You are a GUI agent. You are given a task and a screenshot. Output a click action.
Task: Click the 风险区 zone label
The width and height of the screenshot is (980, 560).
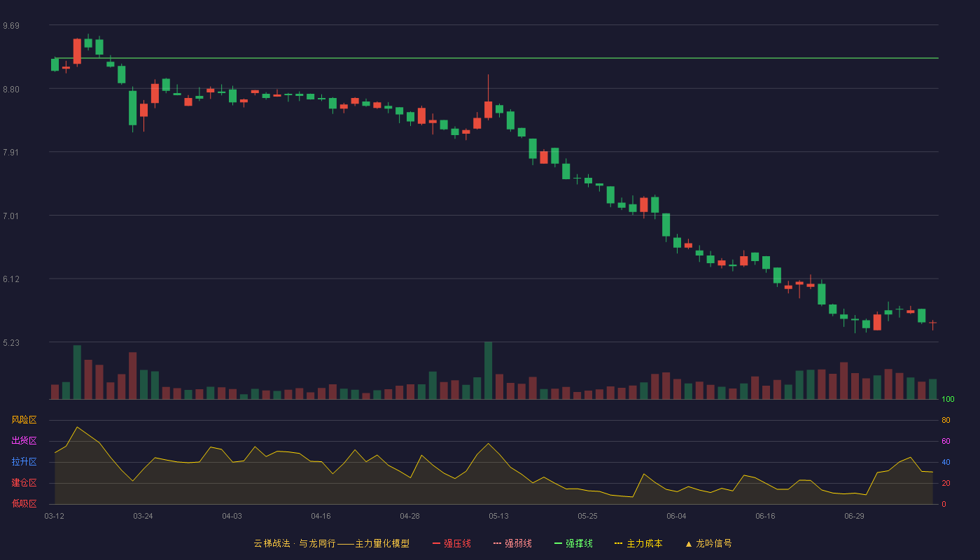[x=24, y=420]
